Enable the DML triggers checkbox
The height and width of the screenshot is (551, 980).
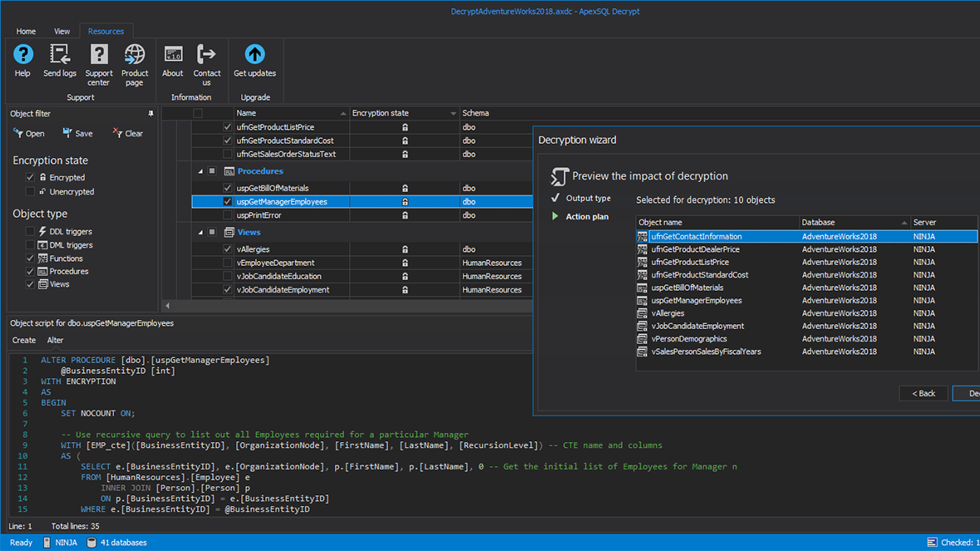point(30,245)
